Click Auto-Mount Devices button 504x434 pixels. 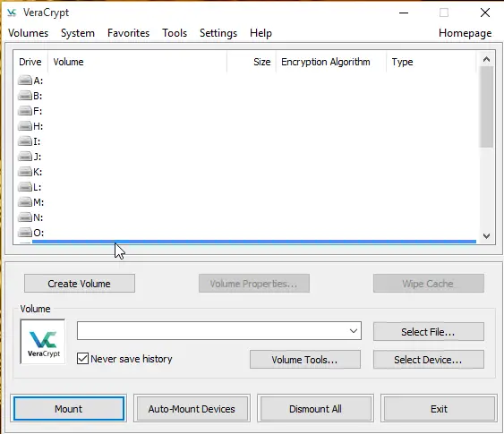[x=192, y=409]
